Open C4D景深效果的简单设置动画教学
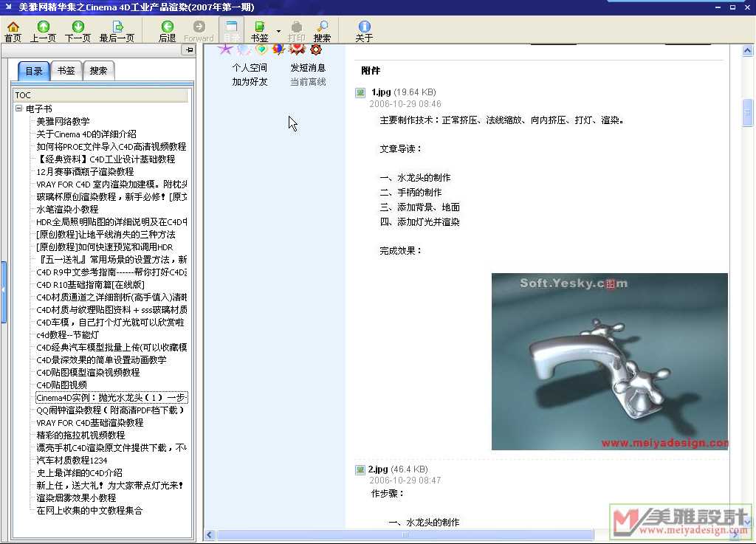 tap(102, 359)
